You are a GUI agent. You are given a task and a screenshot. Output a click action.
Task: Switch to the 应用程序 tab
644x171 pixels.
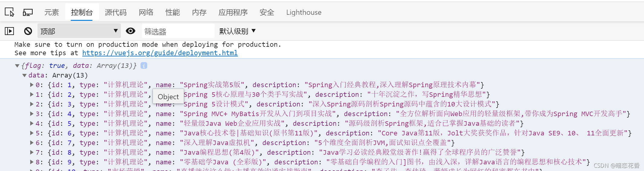click(233, 12)
